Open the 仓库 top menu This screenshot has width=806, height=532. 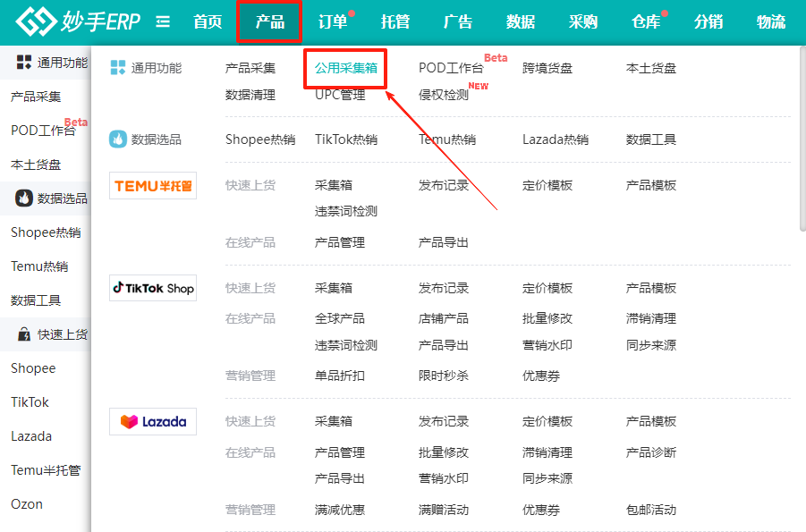pos(646,21)
